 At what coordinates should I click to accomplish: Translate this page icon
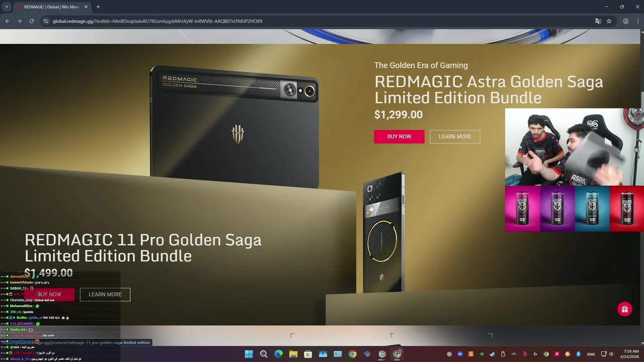[598, 21]
